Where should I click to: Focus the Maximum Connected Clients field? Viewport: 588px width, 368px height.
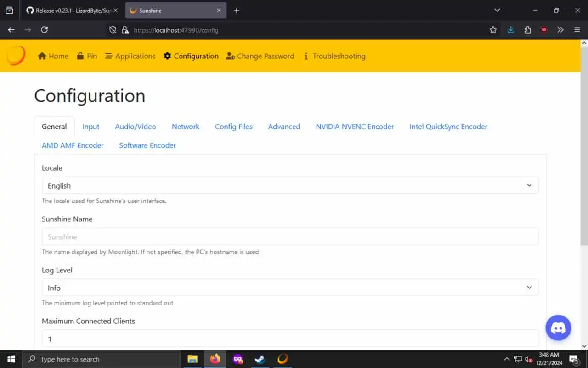(290, 339)
